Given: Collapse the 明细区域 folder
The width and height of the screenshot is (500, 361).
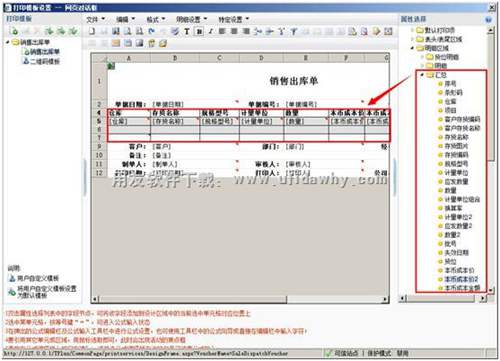Looking at the screenshot, I should point(412,48).
